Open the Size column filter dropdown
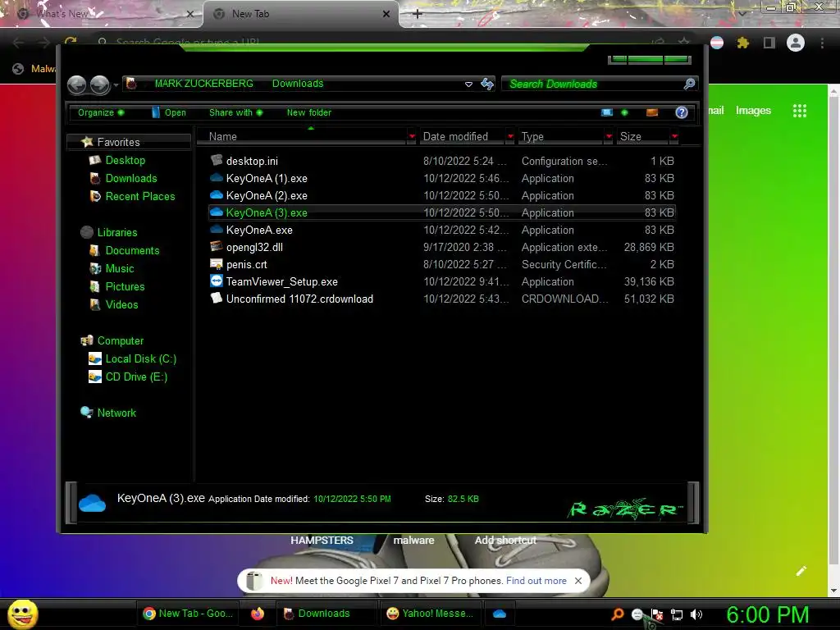This screenshot has height=630, width=840. (x=674, y=137)
